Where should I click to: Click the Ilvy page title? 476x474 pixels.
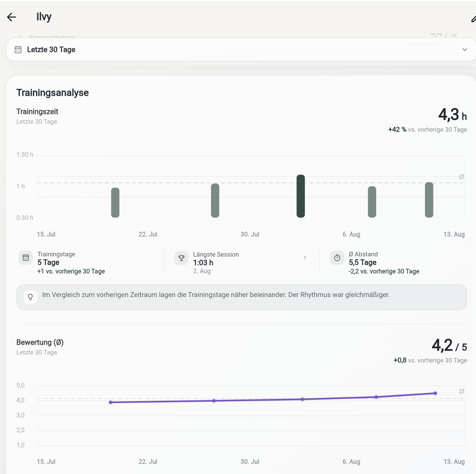tap(44, 17)
